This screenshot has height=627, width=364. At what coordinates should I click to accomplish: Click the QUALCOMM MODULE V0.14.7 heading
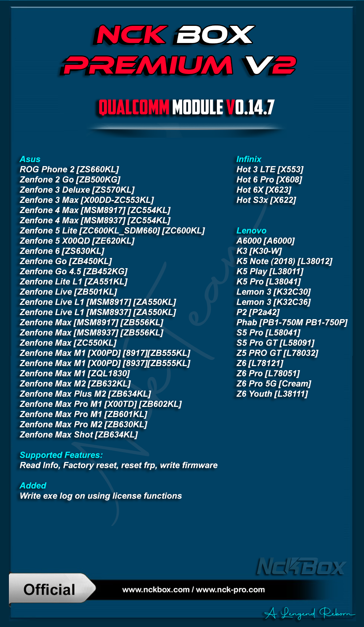coord(186,107)
